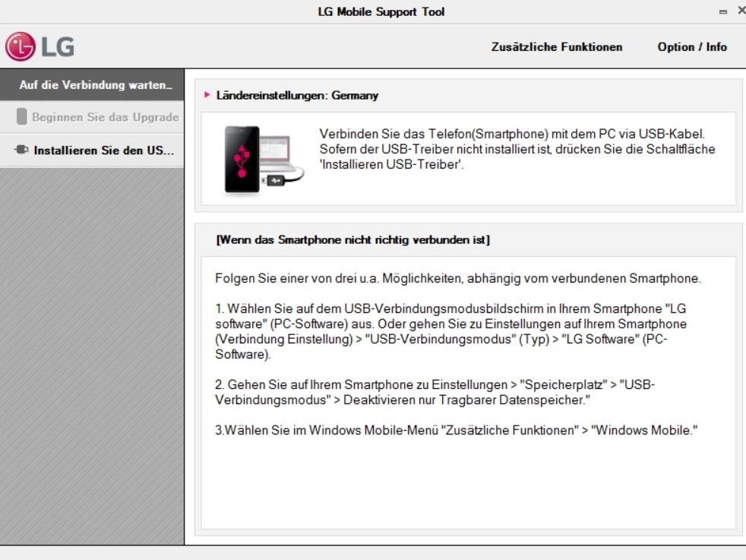746x560 pixels.
Task: Click the phone and laptop USB illustration
Action: (264, 160)
